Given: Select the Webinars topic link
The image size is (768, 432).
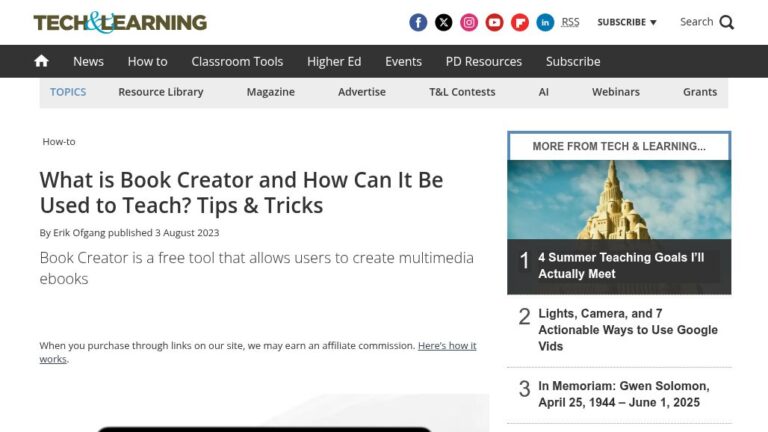Looking at the screenshot, I should point(616,92).
